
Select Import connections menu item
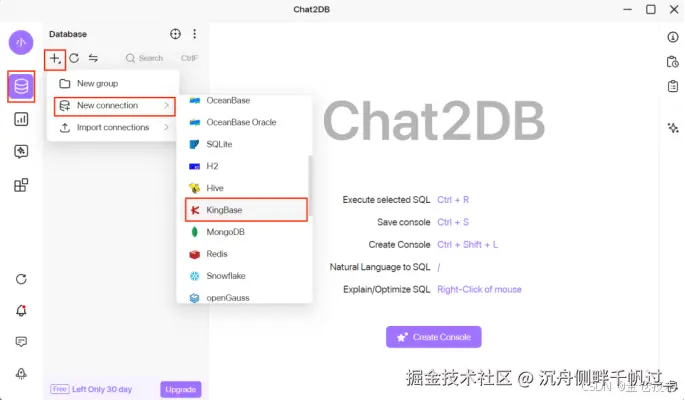113,128
